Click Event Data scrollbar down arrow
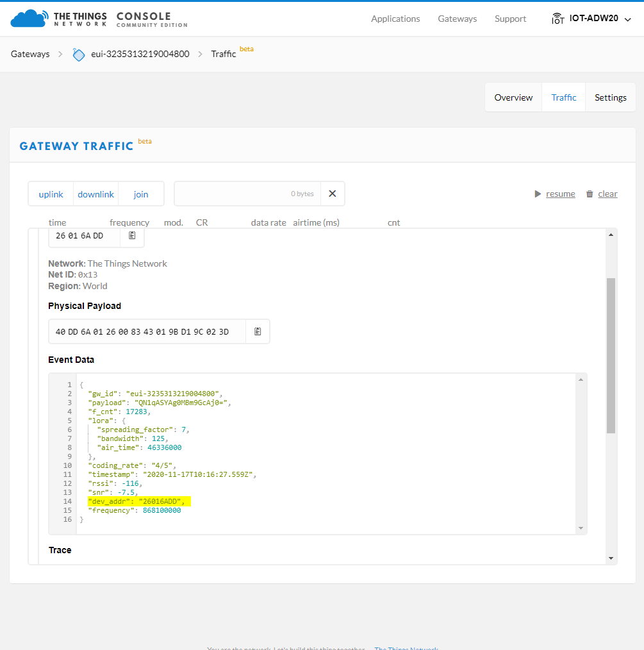Viewport: 644px width, 650px height. coord(581,528)
